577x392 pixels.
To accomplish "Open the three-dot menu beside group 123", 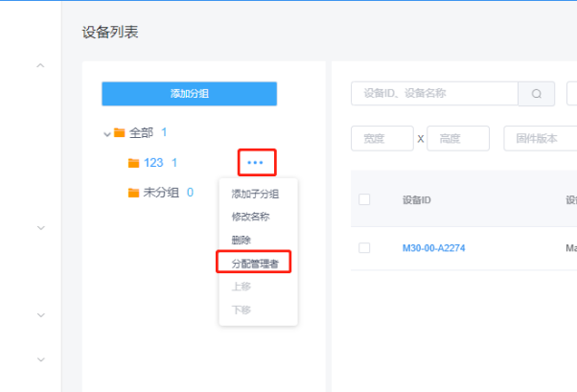I will (x=255, y=163).
